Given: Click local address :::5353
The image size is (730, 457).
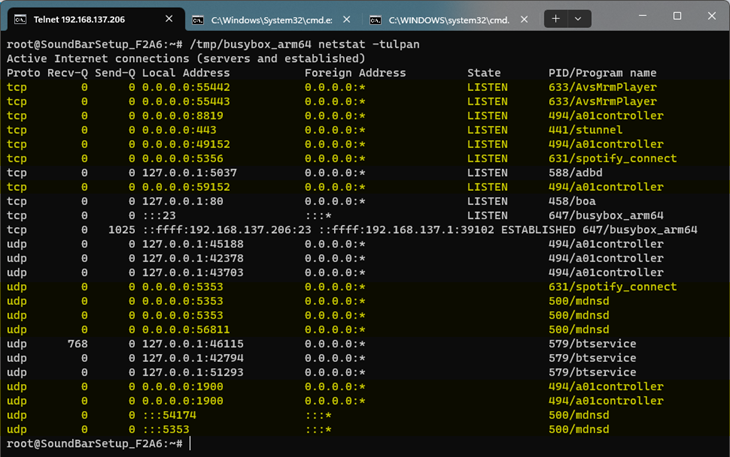Looking at the screenshot, I should pyautogui.click(x=166, y=430).
